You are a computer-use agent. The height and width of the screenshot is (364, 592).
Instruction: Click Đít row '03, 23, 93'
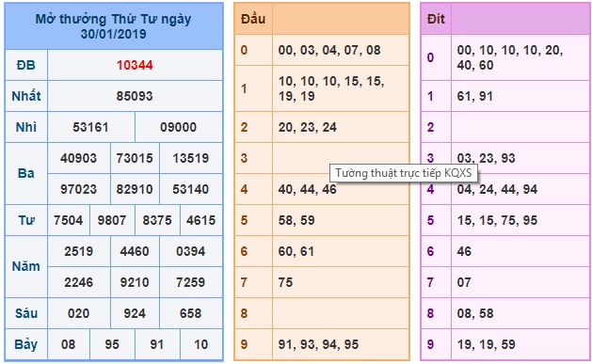coord(487,158)
